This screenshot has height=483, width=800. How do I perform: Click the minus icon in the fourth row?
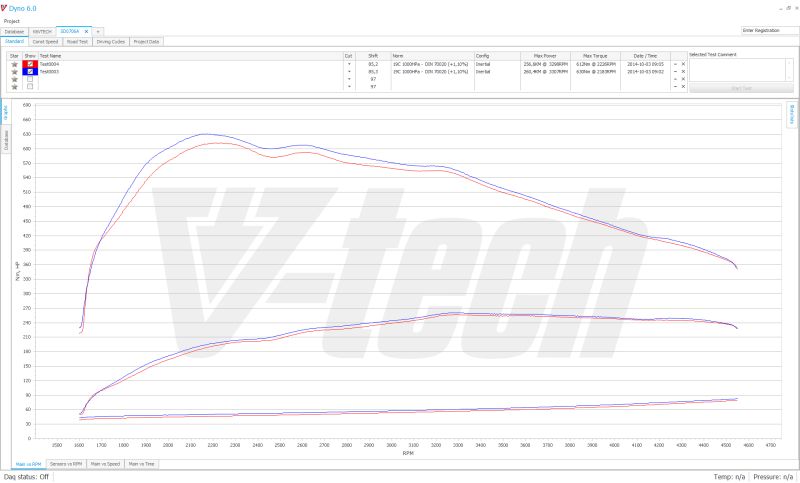tap(676, 87)
